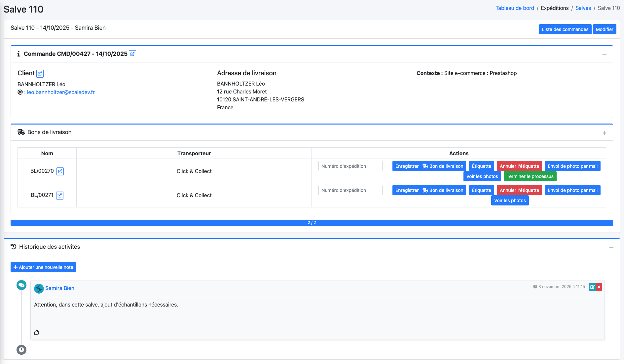Add a new note with Ajouter button
This screenshot has height=364, width=624.
click(43, 267)
